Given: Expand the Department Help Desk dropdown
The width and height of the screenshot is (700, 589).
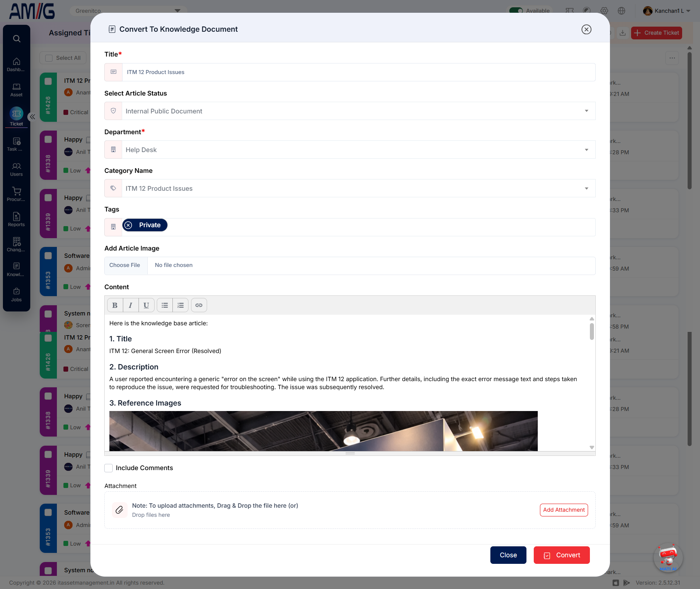Looking at the screenshot, I should tap(350, 150).
